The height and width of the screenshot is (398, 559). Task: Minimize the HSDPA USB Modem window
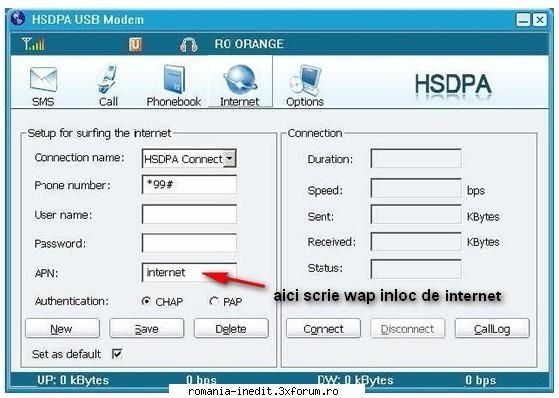523,20
